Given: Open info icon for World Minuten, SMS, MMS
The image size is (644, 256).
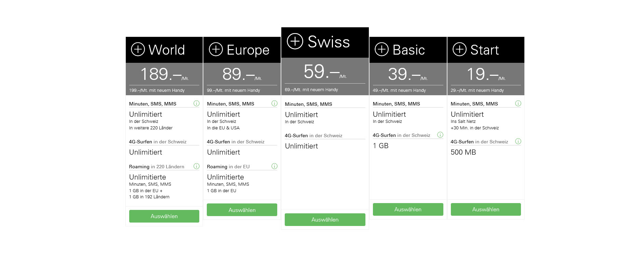Looking at the screenshot, I should [x=197, y=103].
